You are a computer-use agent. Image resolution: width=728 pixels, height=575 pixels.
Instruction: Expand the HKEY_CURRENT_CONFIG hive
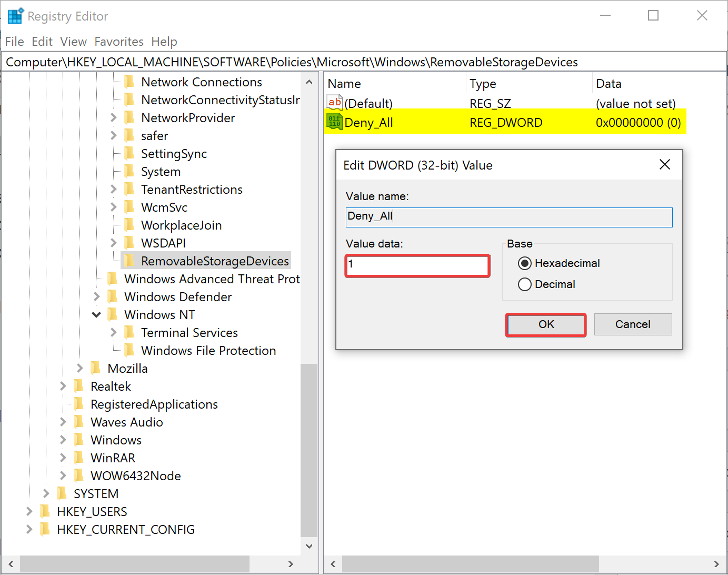coord(29,529)
